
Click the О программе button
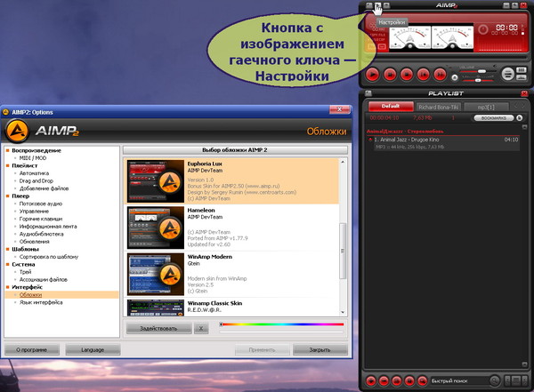[32, 350]
